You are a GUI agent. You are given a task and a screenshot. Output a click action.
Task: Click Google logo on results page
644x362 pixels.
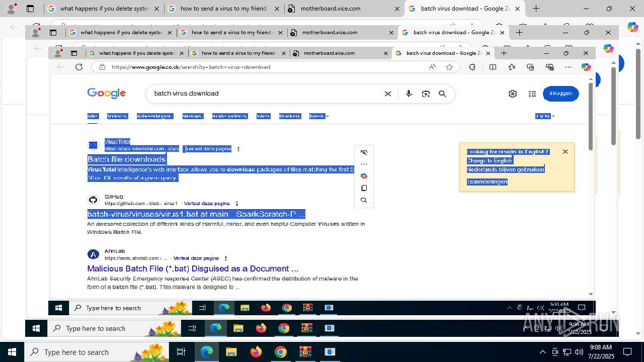[107, 94]
